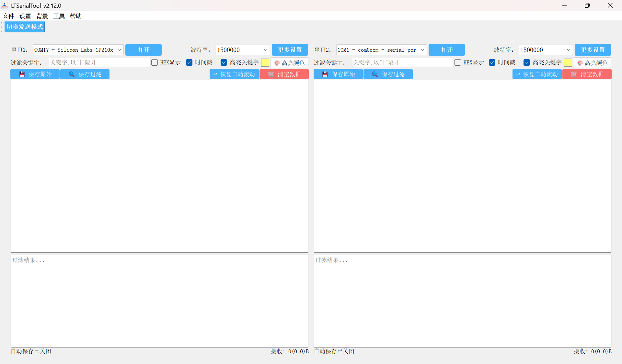Open the 工具 menu
The image size is (622, 364).
tap(59, 16)
